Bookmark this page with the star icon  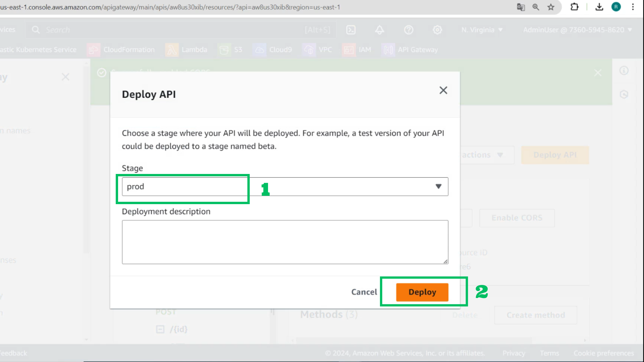pos(551,7)
